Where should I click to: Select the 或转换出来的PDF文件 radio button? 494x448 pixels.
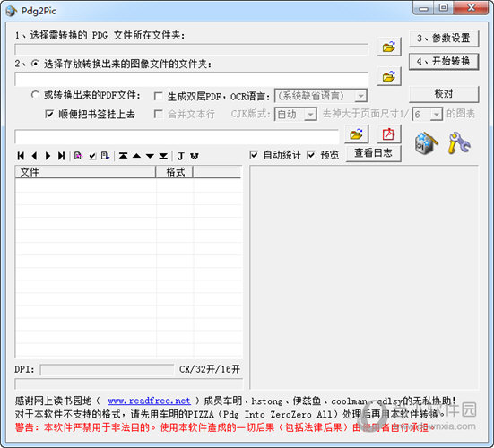click(35, 95)
